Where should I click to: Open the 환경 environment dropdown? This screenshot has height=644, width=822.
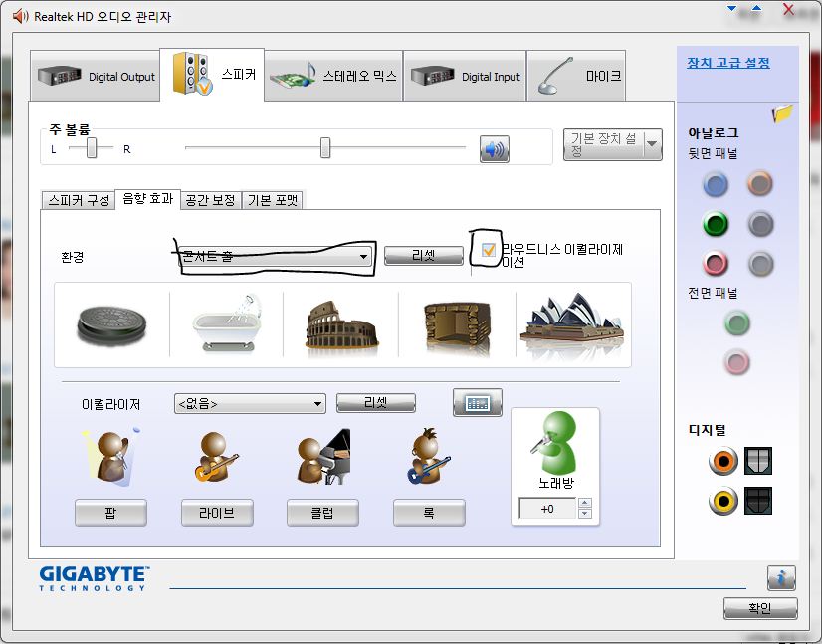tap(276, 257)
